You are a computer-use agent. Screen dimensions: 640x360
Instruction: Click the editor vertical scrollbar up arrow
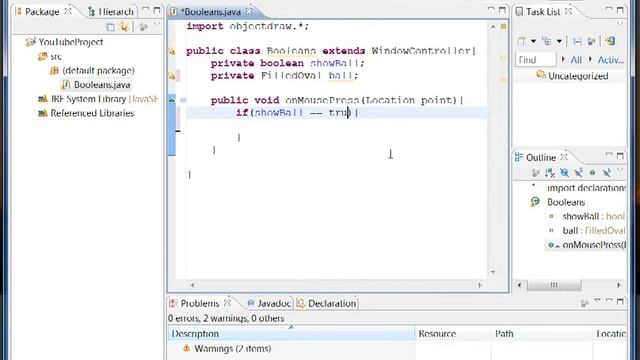coord(493,27)
